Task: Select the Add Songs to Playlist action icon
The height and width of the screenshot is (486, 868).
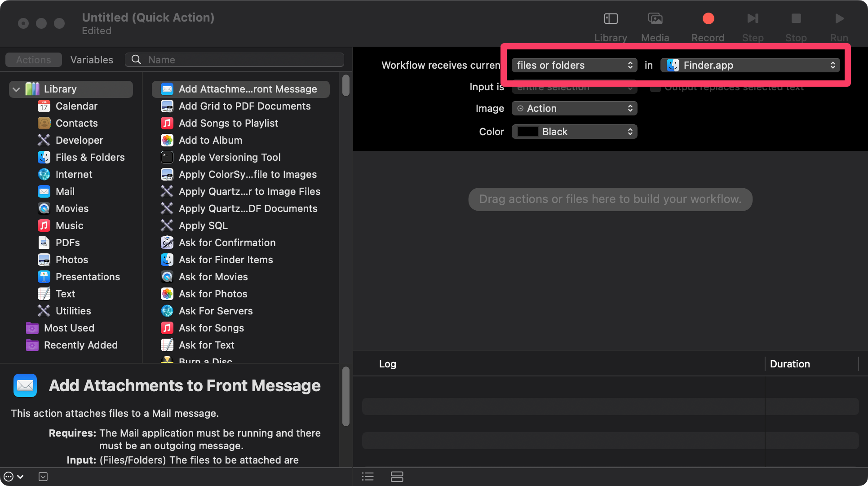Action: [x=167, y=123]
